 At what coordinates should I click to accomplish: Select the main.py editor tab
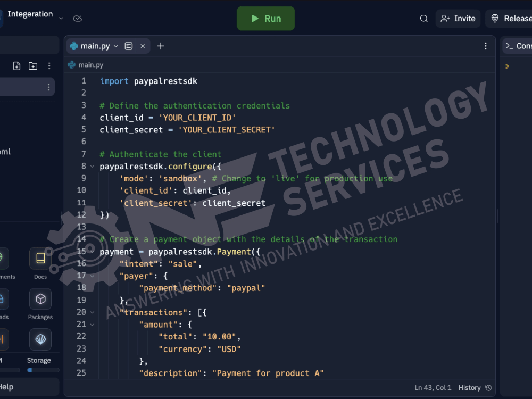(x=93, y=46)
